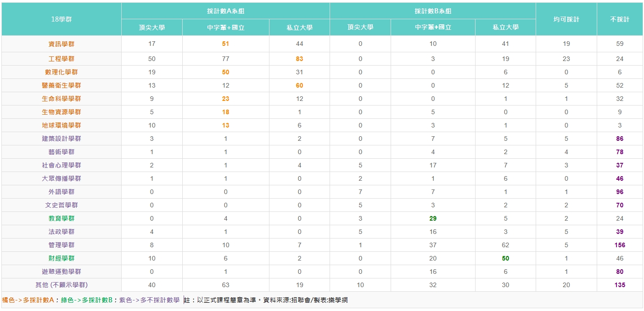Image resolution: width=644 pixels, height=311 pixels.
Task: Open the 外語學群 link
Action: point(62,192)
